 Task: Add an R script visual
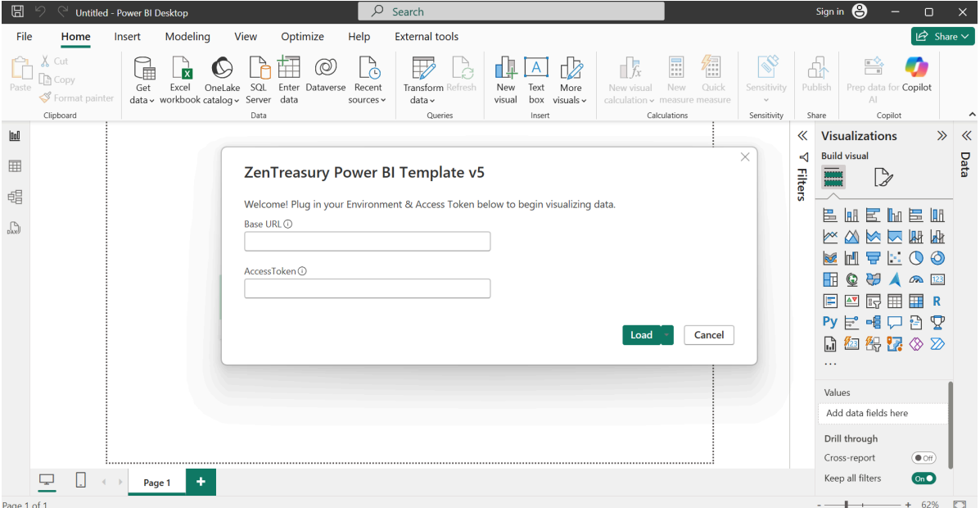[936, 300]
